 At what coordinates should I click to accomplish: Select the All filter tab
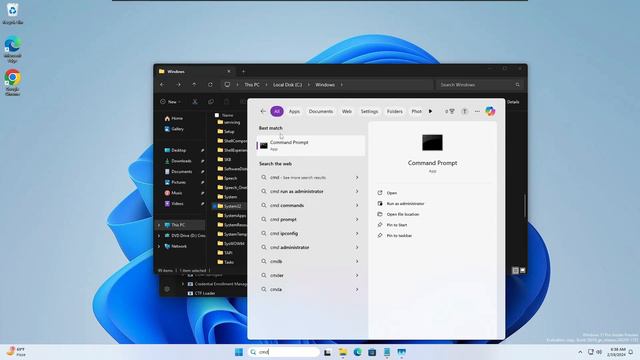point(277,111)
